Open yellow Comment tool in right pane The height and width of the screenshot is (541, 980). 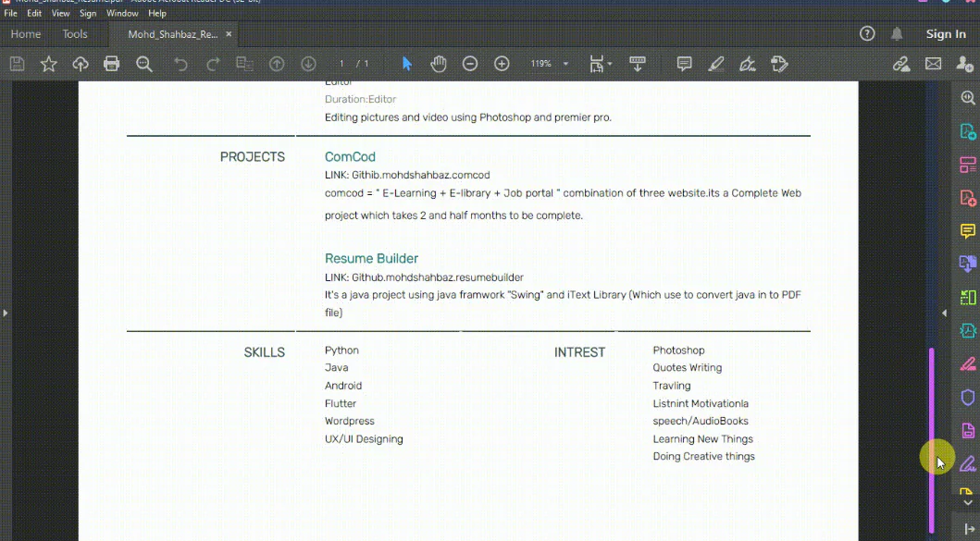(x=967, y=231)
